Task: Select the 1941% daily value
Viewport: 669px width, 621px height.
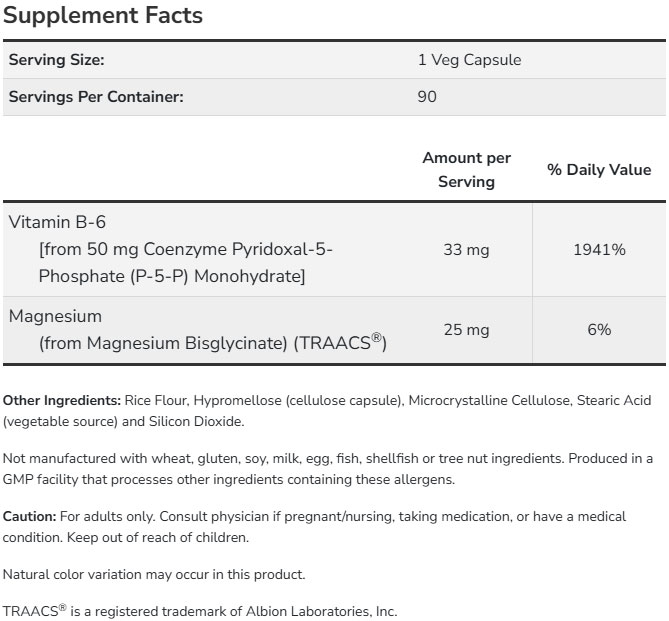Action: 599,249
